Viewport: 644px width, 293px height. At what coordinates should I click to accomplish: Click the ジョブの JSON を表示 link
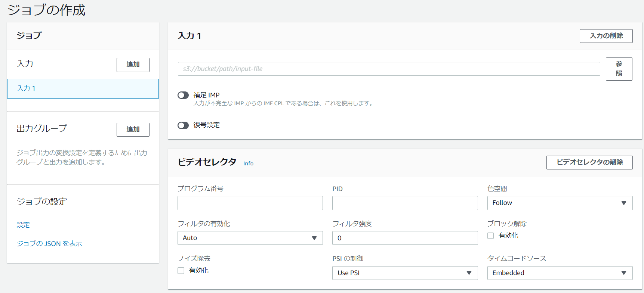point(49,243)
